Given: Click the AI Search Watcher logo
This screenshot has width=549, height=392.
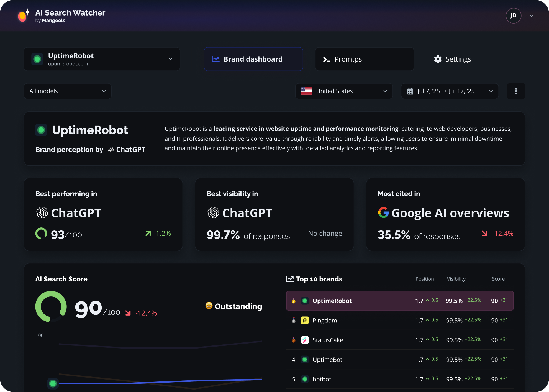Looking at the screenshot, I should (22, 16).
